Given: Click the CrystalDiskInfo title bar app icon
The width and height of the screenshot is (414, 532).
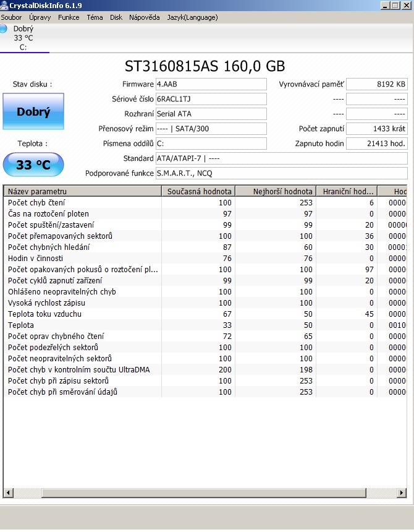Looking at the screenshot, I should 4,6.
